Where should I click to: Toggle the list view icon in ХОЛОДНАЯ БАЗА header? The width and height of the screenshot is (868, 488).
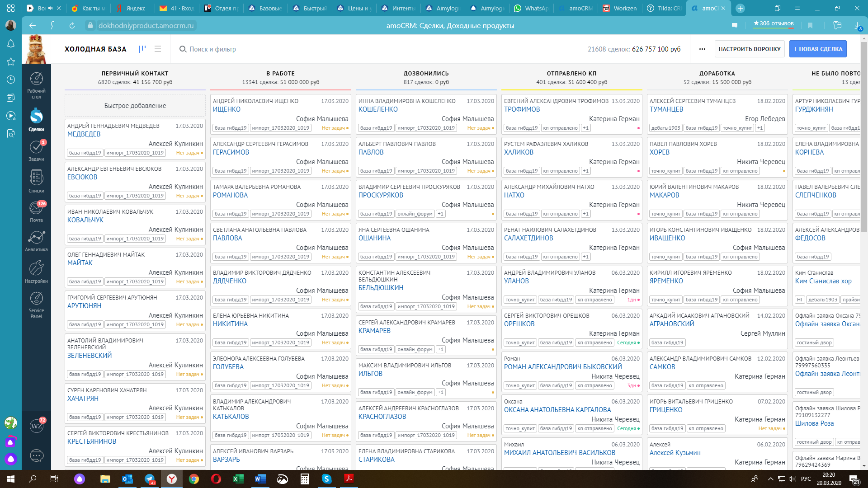tap(158, 49)
